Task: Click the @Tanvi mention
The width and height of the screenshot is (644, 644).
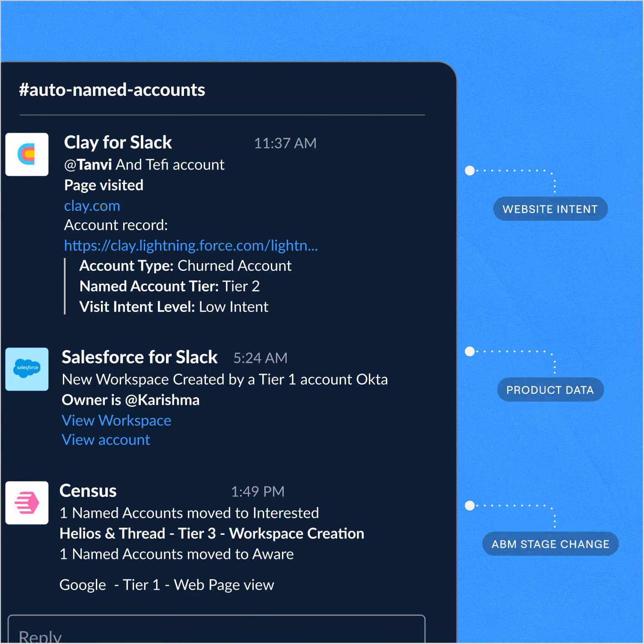Action: pos(88,165)
